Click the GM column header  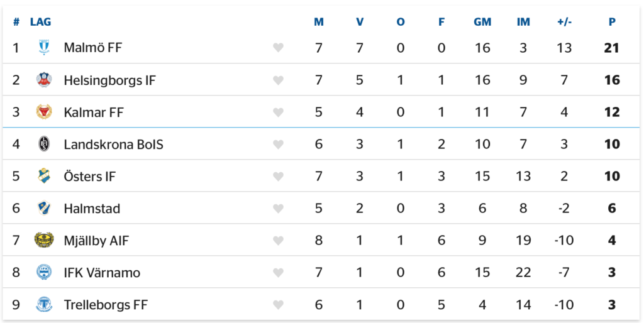482,22
